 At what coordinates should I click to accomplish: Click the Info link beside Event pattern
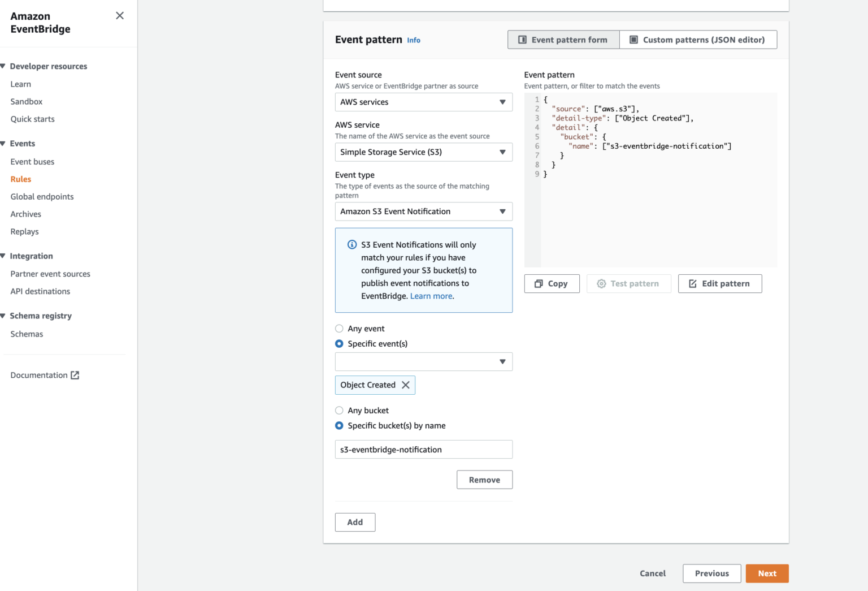(x=413, y=40)
